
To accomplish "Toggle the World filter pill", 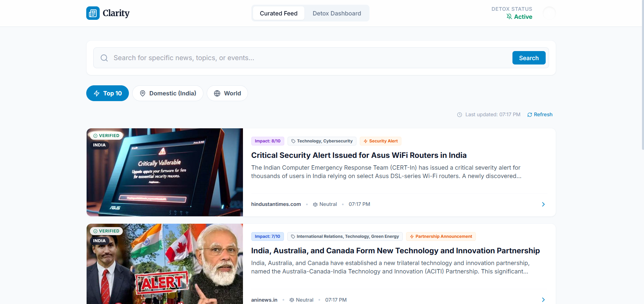I will tap(227, 93).
